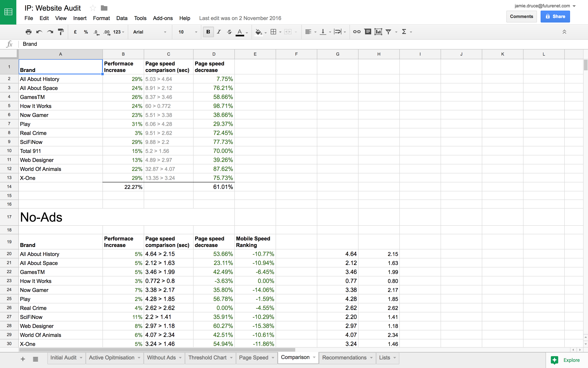Viewport: 588px width, 368px height.
Task: Format as currency with pound icon
Action: [x=75, y=32]
